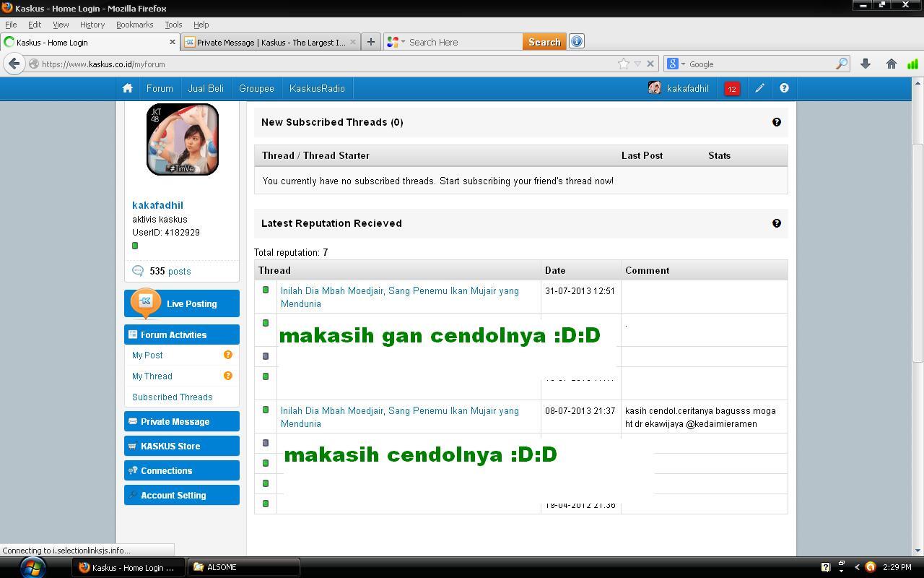Click profile picture thumbnail in sidebar

[183, 139]
